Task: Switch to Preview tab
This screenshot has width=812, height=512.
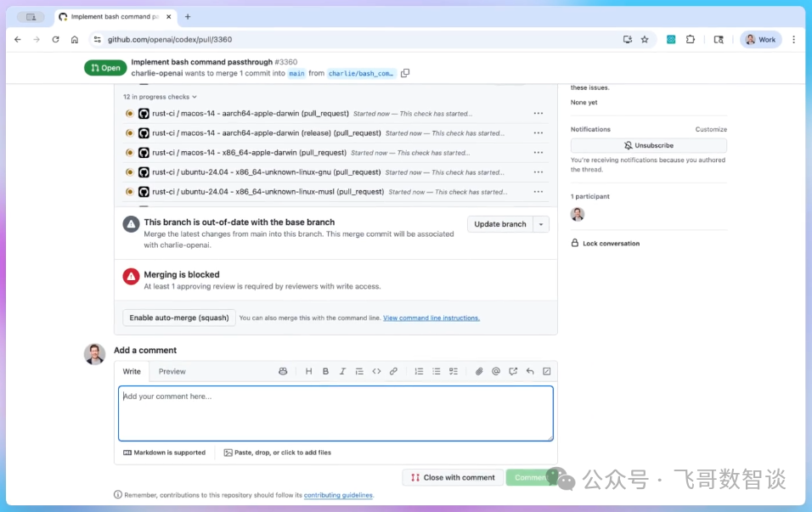Action: 172,371
